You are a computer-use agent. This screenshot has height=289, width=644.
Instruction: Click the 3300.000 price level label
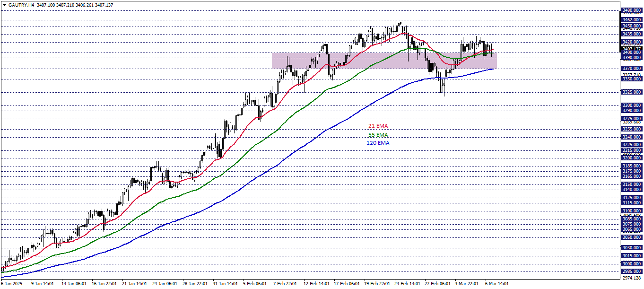pyautogui.click(x=631, y=105)
